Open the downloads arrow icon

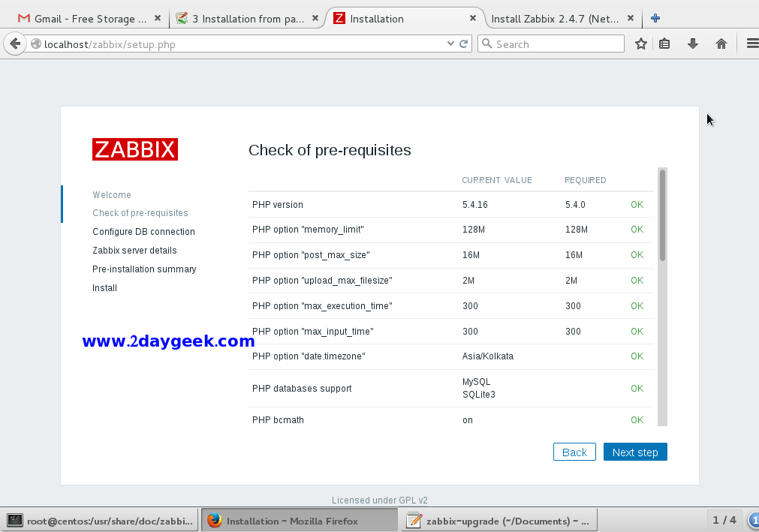click(x=693, y=44)
